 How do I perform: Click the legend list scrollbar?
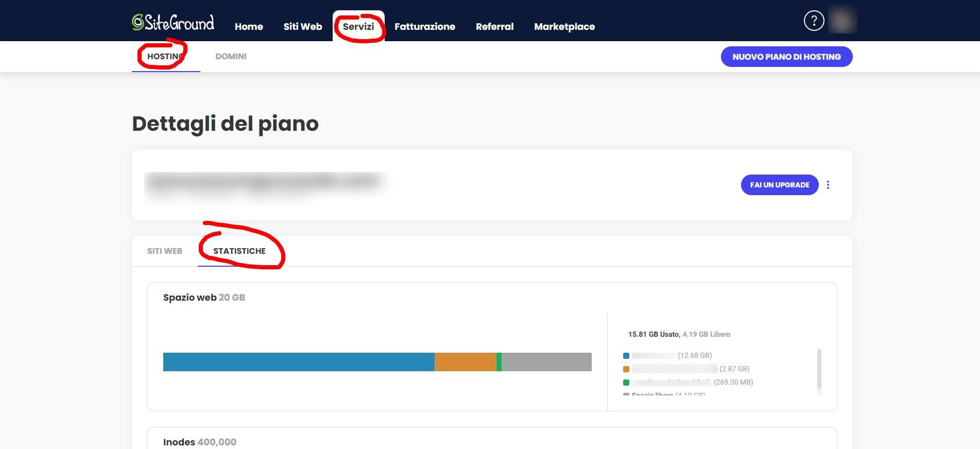819,370
